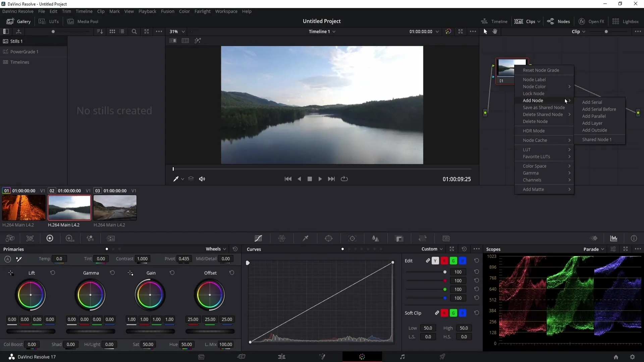Select the Custom scopes preset dropdown
Image resolution: width=644 pixels, height=362 pixels.
tap(431, 249)
